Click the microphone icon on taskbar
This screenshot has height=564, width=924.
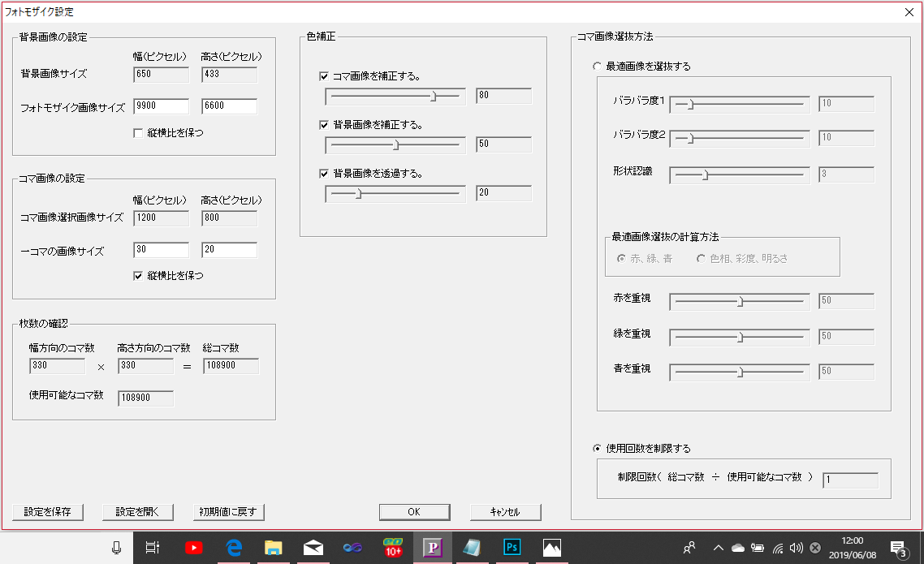[x=117, y=548]
